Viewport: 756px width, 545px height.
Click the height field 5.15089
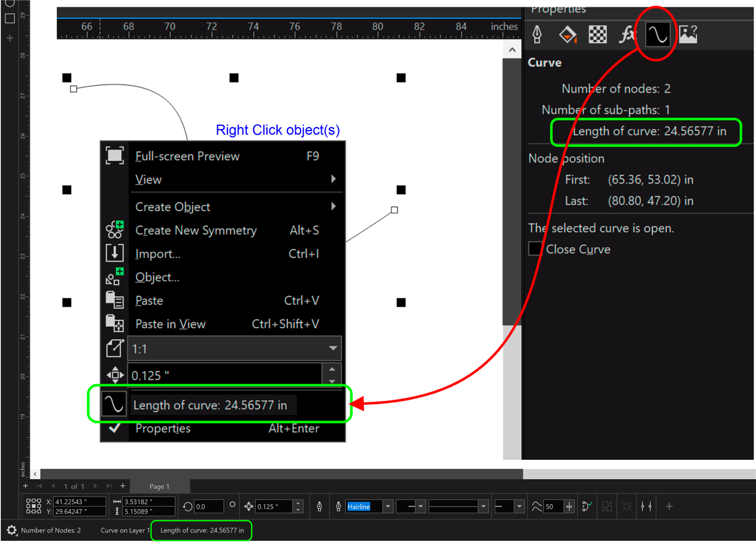[x=148, y=511]
